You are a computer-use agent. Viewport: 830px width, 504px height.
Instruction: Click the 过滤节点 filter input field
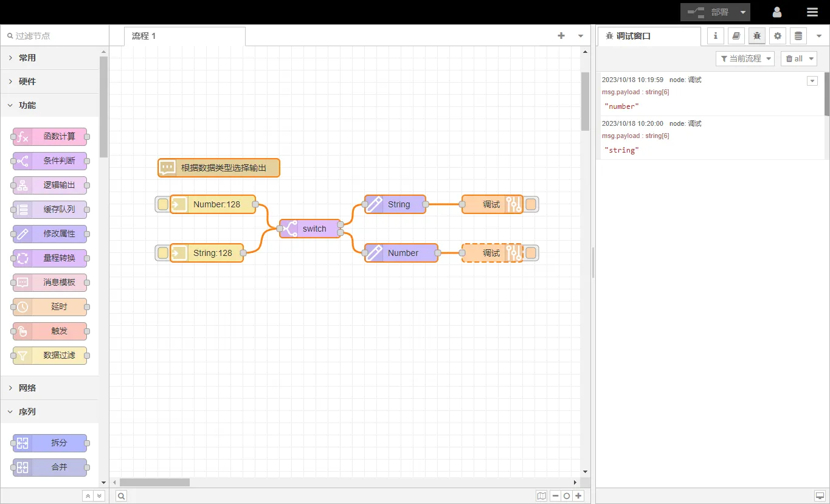(55, 36)
